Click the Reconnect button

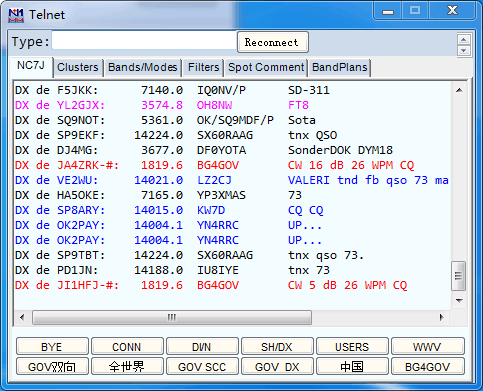coord(272,42)
